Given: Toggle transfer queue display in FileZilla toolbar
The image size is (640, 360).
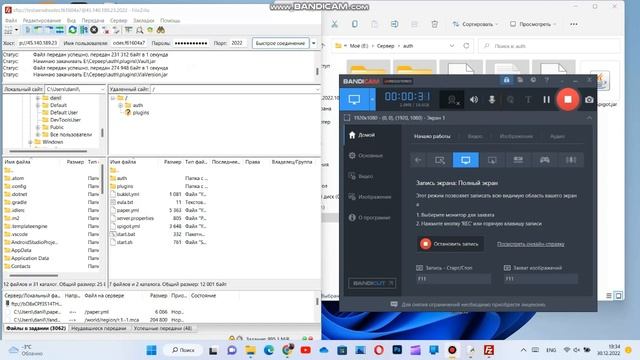Looking at the screenshot, I should tap(60, 30).
